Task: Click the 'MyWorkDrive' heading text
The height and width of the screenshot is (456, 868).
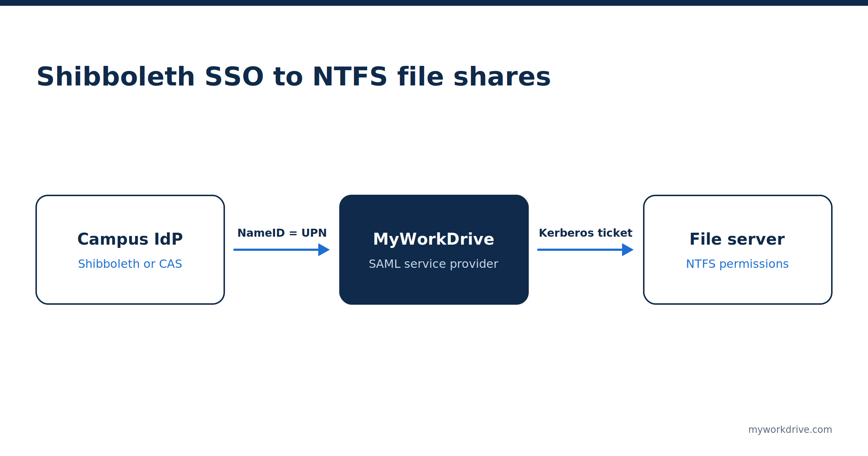Action: tap(434, 239)
